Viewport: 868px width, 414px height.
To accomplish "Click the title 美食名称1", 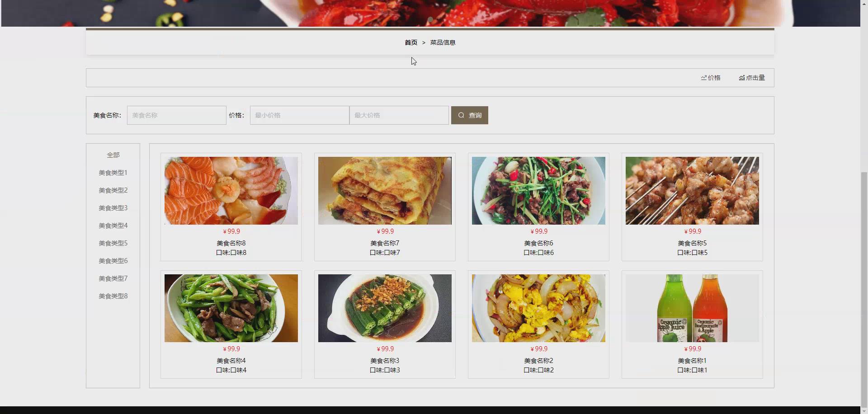I will 692,361.
